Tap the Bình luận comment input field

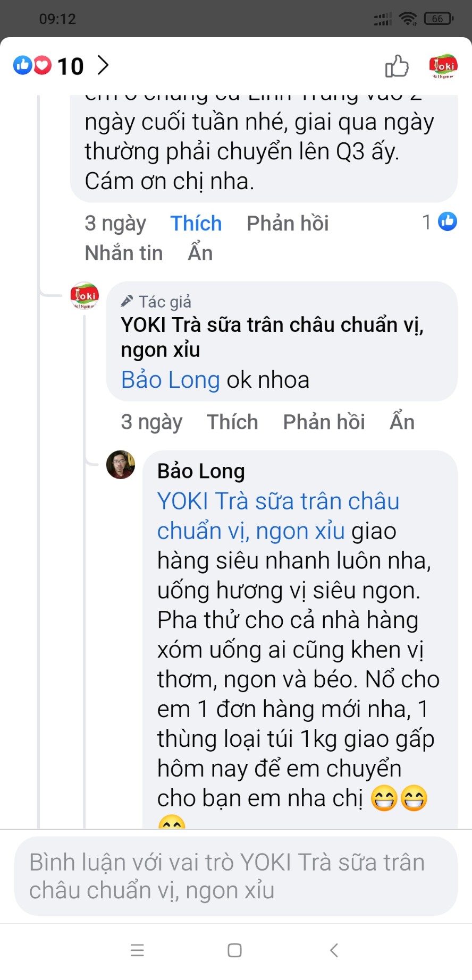coord(236,876)
